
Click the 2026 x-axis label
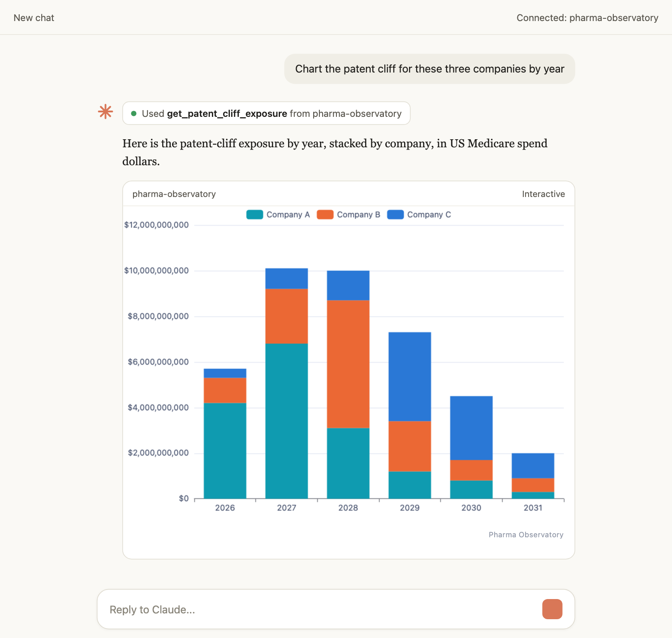click(225, 508)
